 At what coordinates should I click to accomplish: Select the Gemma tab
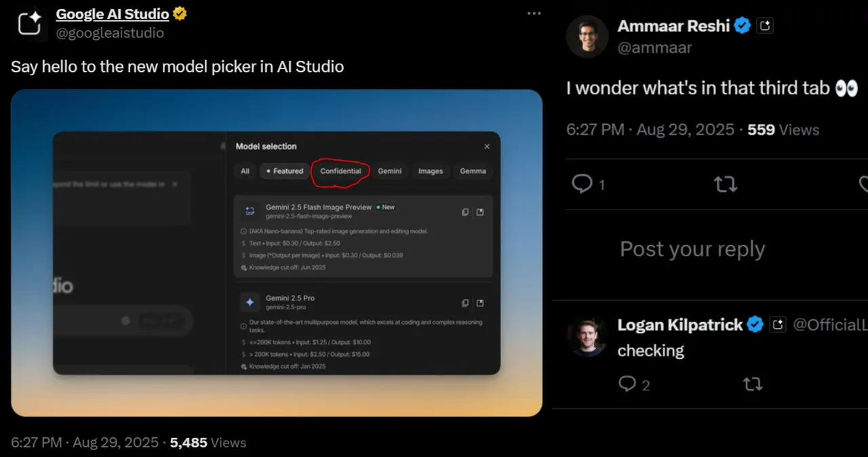click(473, 171)
